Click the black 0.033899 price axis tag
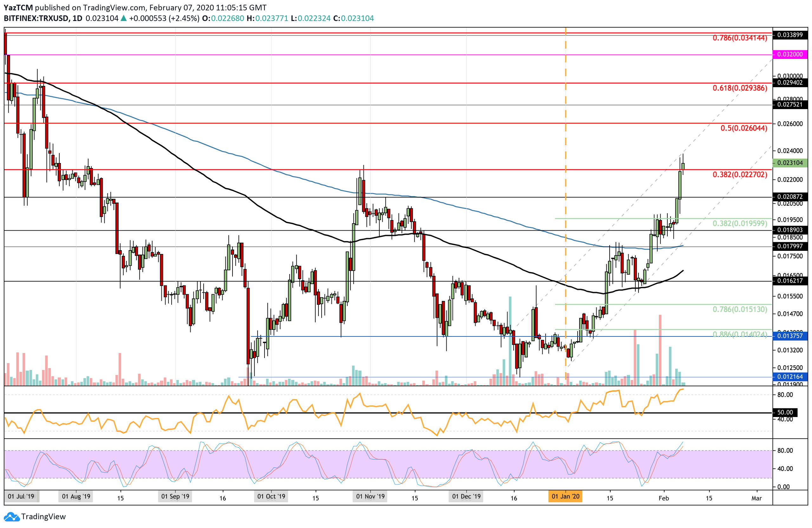 (x=790, y=35)
